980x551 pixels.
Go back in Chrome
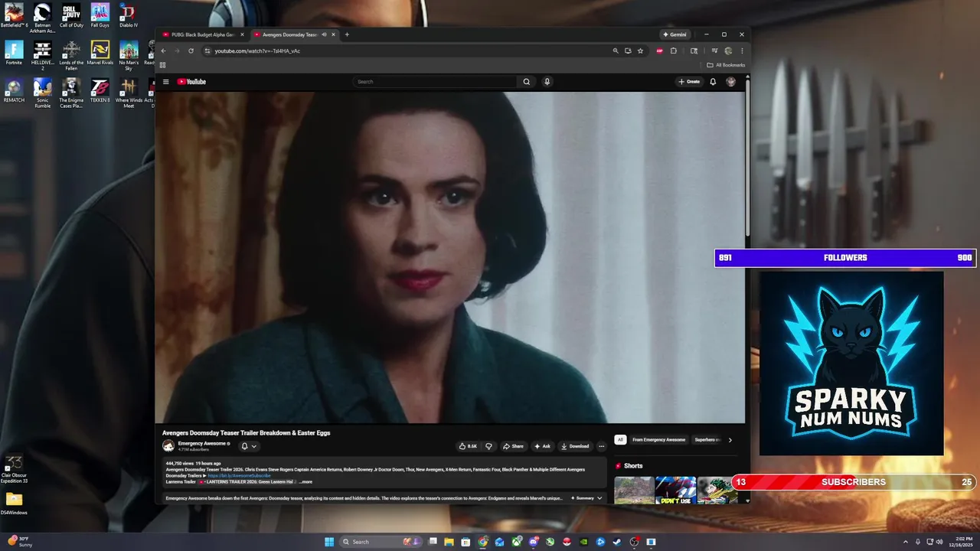(163, 51)
